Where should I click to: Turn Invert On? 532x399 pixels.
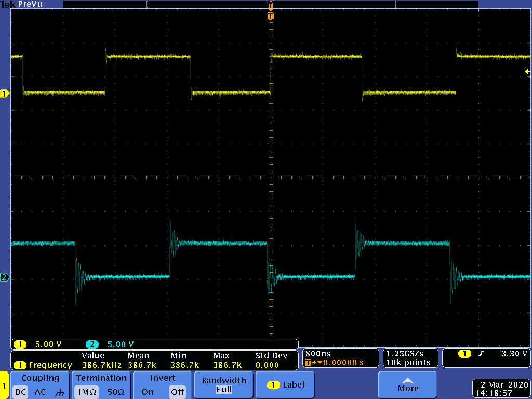pos(147,392)
